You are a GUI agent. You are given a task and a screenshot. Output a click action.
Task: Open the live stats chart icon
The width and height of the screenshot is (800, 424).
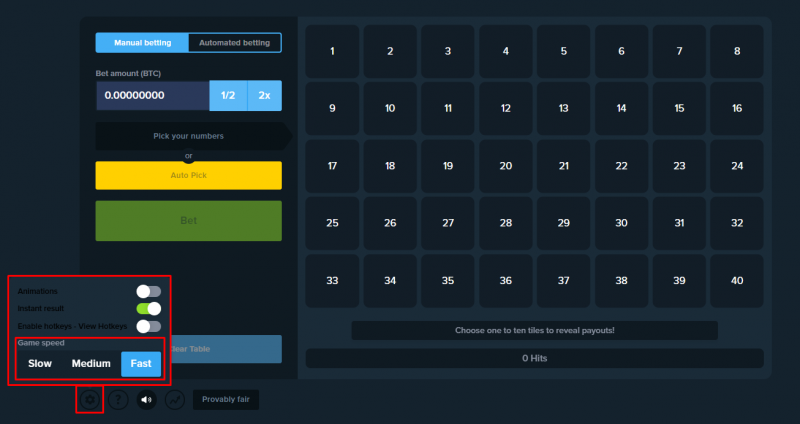point(175,400)
